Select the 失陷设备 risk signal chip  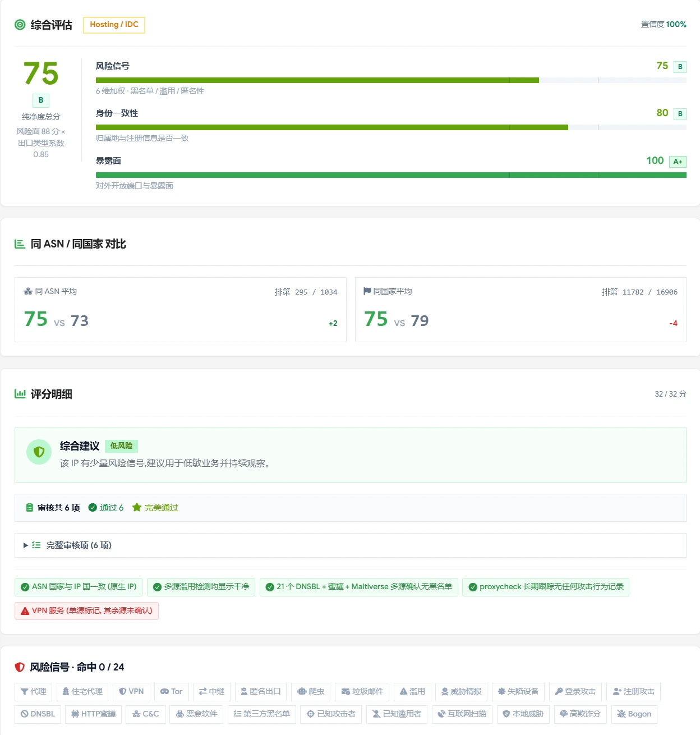[x=518, y=692]
